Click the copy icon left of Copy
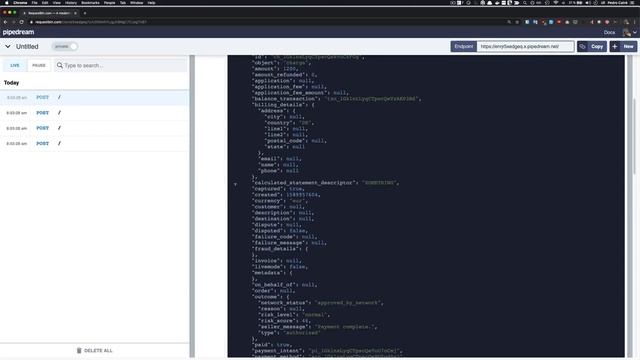640x360 pixels. click(582, 47)
